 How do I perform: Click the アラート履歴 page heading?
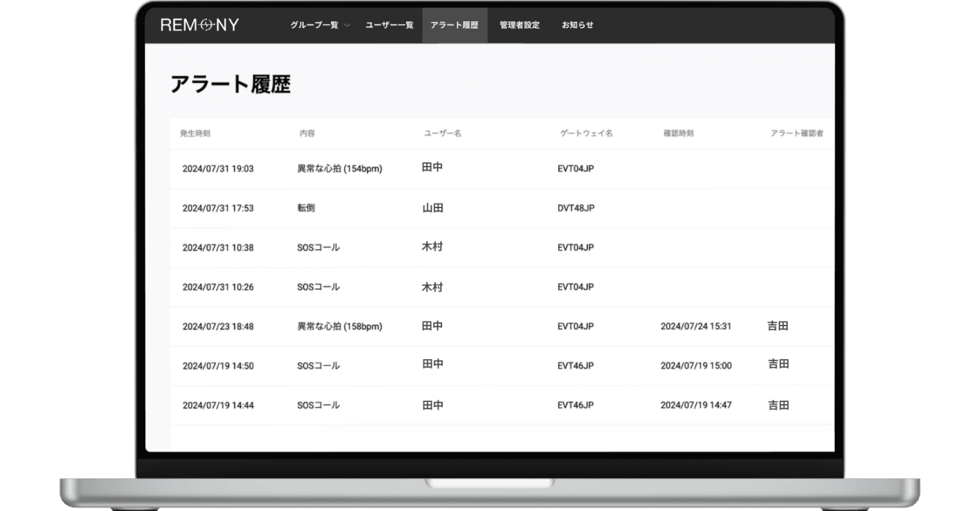(230, 84)
